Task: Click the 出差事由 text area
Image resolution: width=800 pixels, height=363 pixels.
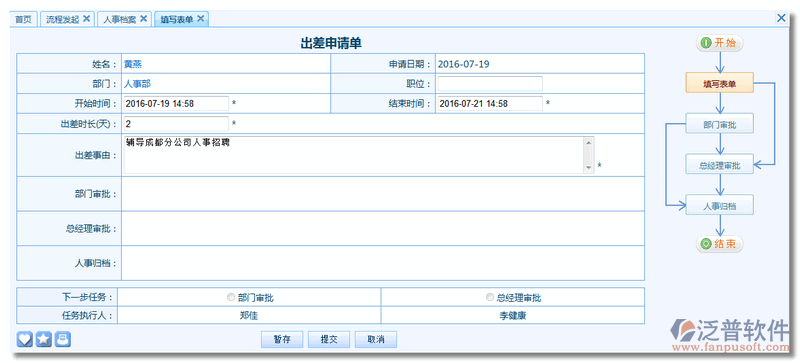Action: point(359,155)
